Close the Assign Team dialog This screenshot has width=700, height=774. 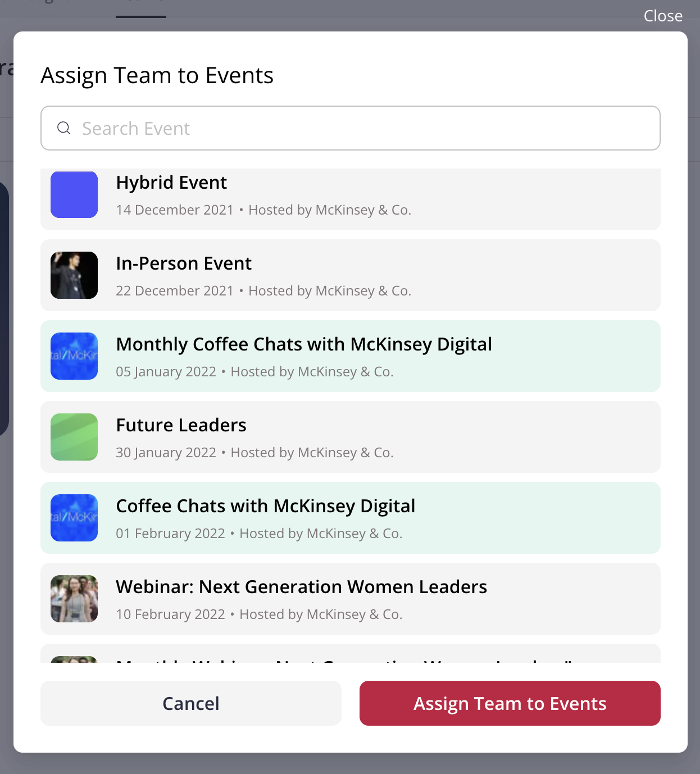tap(663, 16)
